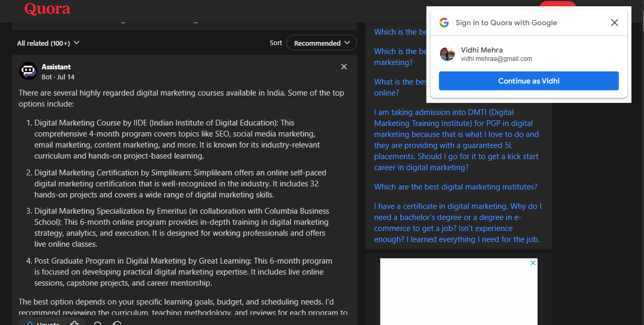Open the DMTI admission related question
The height and width of the screenshot is (325, 644).
pos(456,140)
